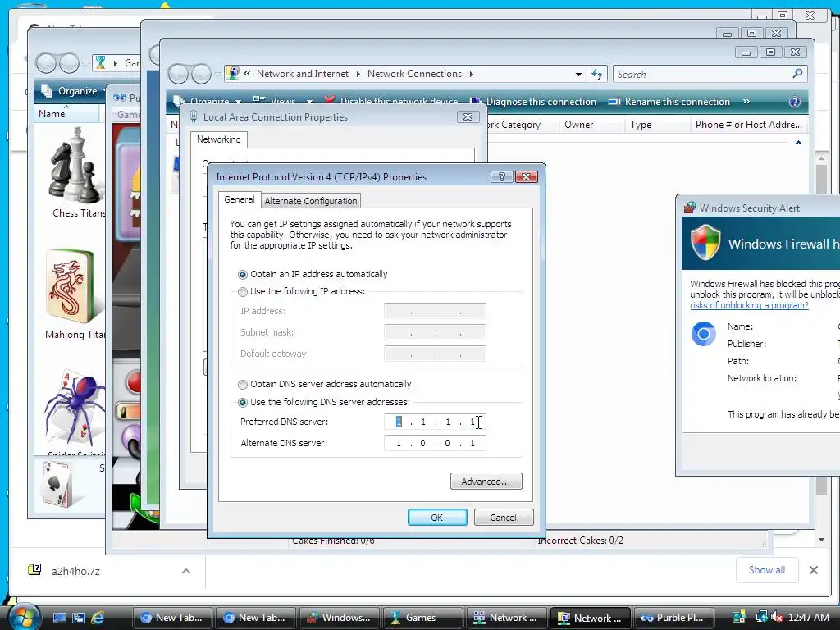Cancel the IPv4 properties dialog
The height and width of the screenshot is (630, 840).
pos(503,518)
